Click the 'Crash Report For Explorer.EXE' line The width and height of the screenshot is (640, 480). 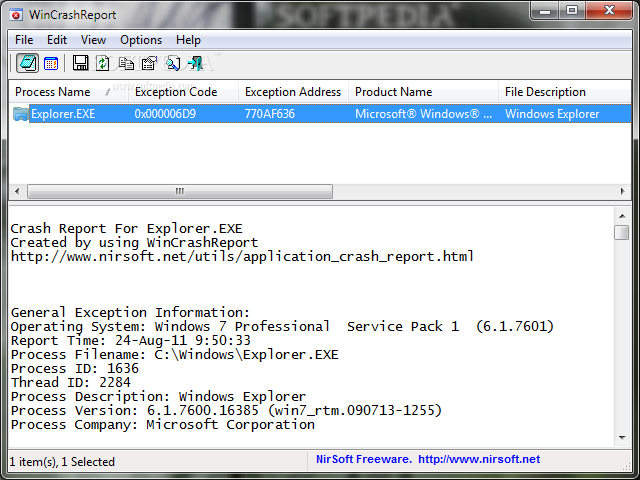127,229
